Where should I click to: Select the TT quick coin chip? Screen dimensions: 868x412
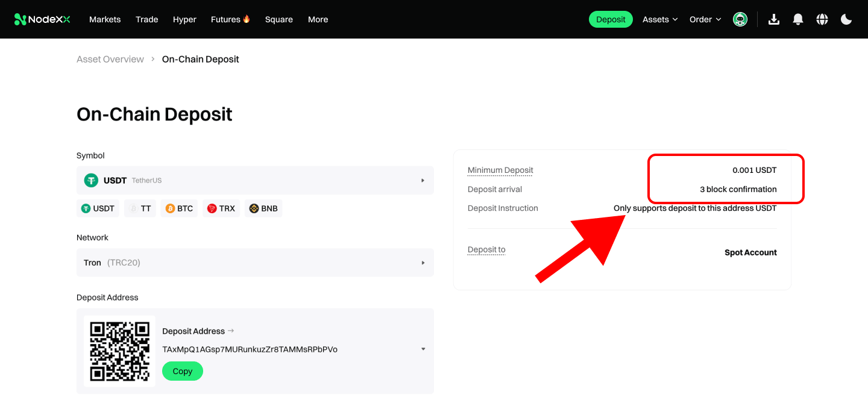(x=140, y=208)
